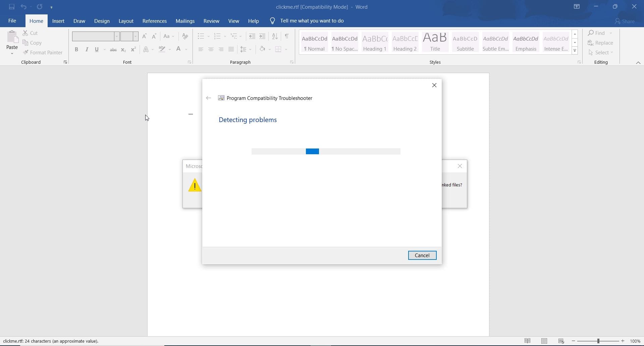Adjust the zoom slider handle

(598, 341)
